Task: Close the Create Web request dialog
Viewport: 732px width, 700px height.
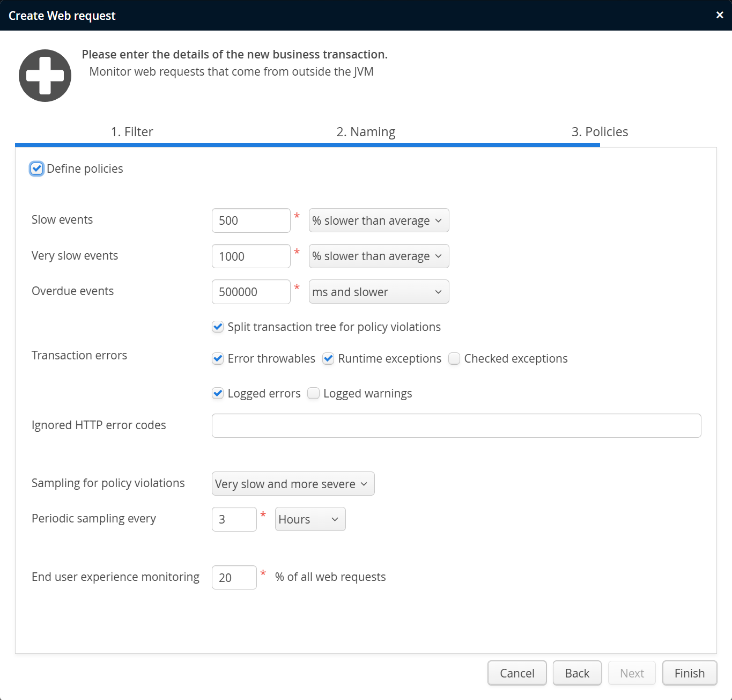Action: 720,15
